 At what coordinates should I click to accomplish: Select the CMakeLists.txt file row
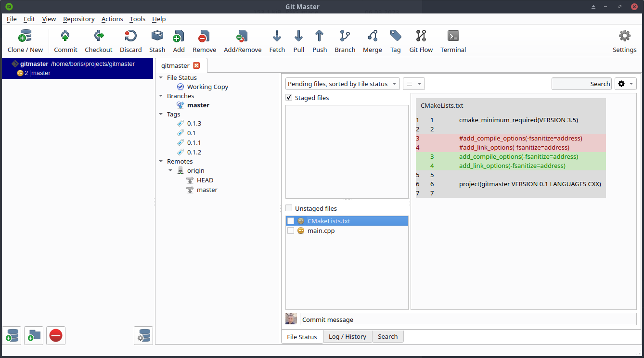pos(347,221)
